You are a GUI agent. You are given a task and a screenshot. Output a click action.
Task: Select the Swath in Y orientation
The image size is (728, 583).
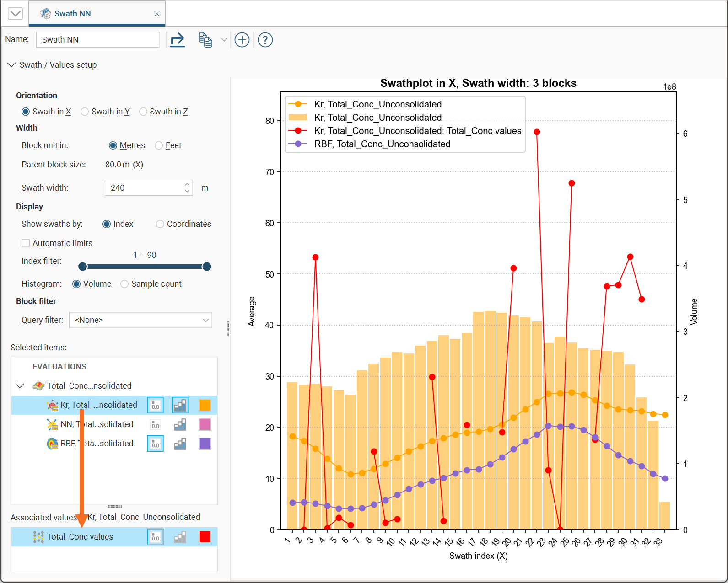click(x=85, y=112)
